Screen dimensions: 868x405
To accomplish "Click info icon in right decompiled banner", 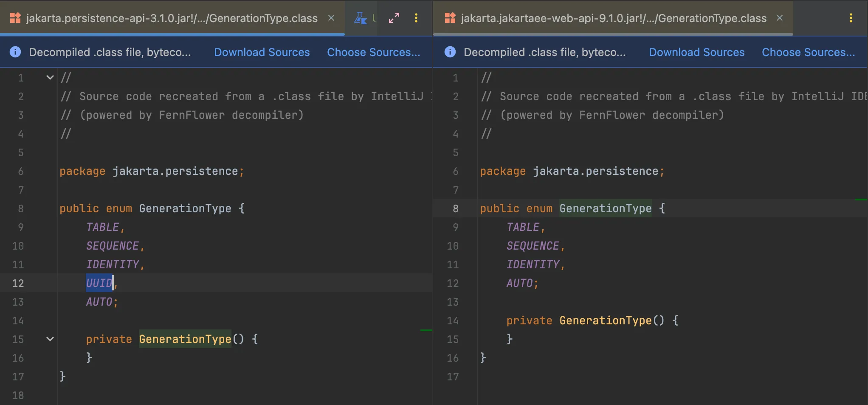I will pos(450,52).
